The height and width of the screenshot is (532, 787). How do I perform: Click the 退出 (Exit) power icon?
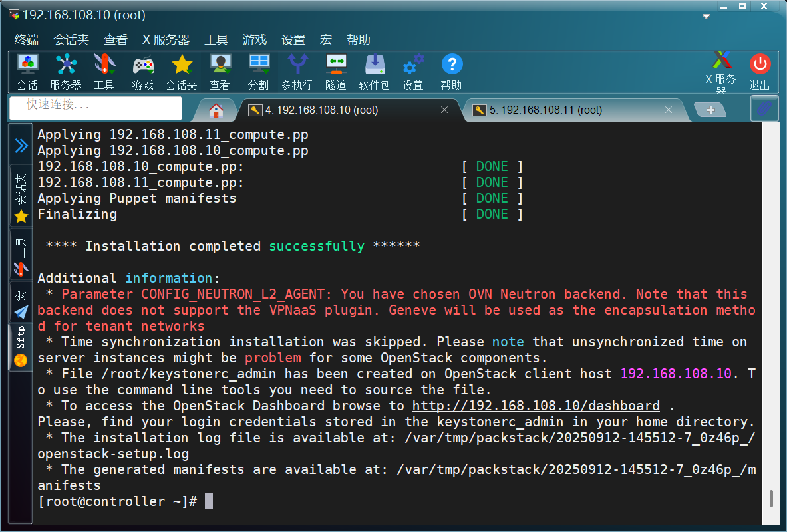(x=760, y=72)
